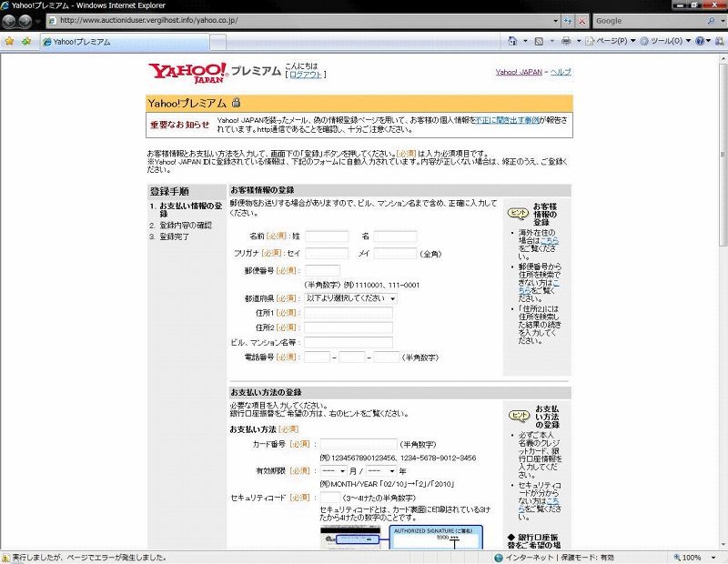Viewport: 728px width, 564px height.
Task: Expand the address bar history dropdown
Action: (555, 21)
